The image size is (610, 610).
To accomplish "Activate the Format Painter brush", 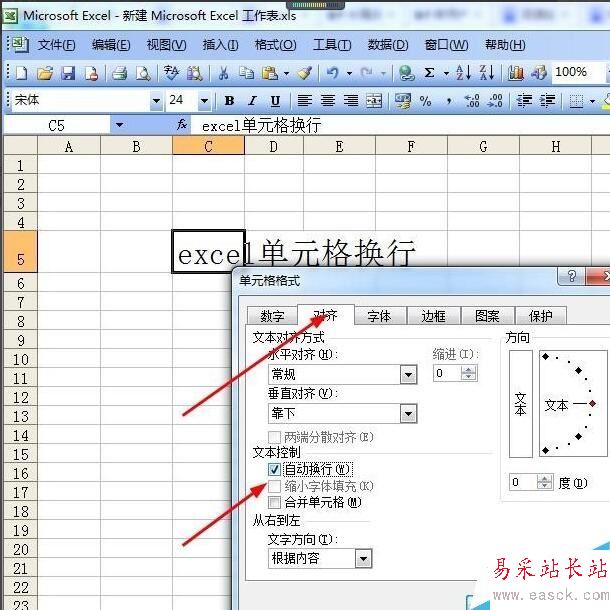I will [305, 73].
